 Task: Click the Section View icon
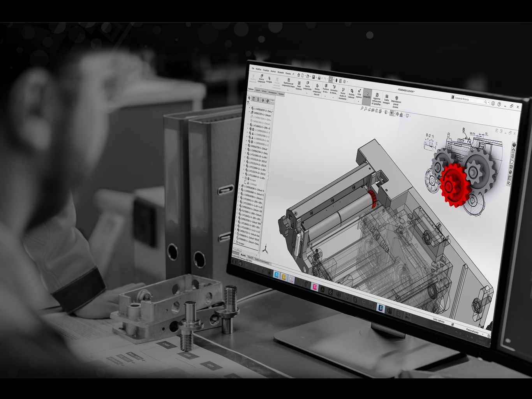373,110
